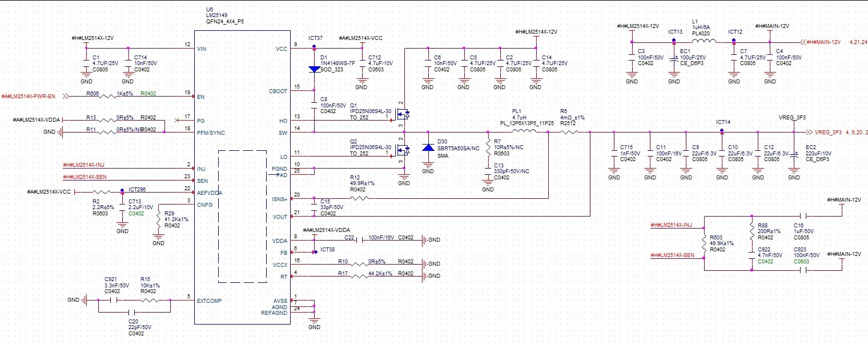The height and width of the screenshot is (348, 868).
Task: Click the R6 4mΩ sense resistor symbol
Action: pos(569,133)
